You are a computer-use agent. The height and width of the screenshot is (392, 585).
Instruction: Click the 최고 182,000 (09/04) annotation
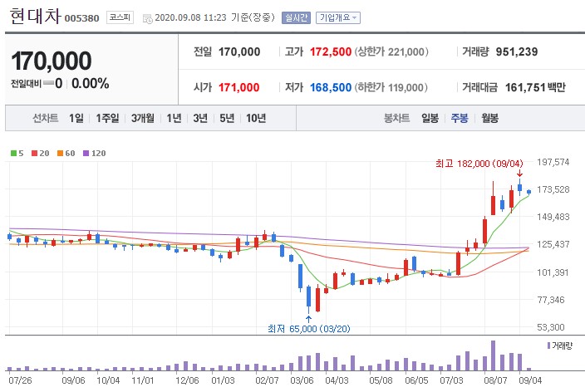click(x=479, y=164)
